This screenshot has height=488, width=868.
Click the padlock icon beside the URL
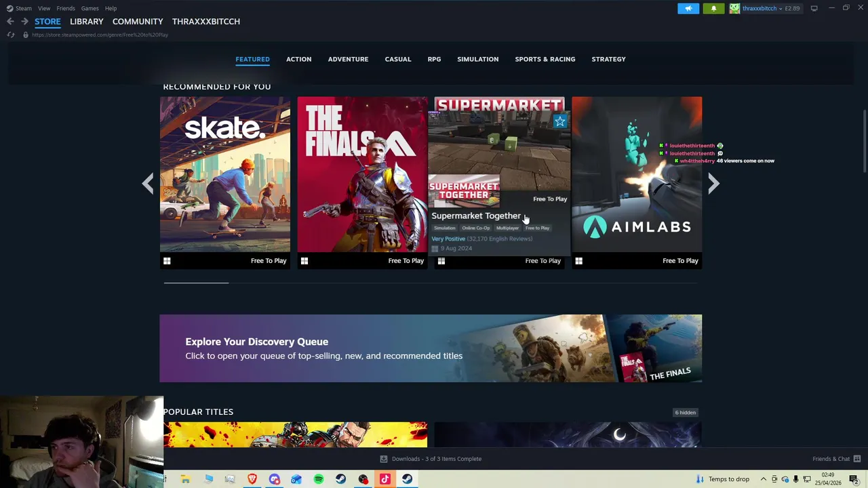click(26, 35)
